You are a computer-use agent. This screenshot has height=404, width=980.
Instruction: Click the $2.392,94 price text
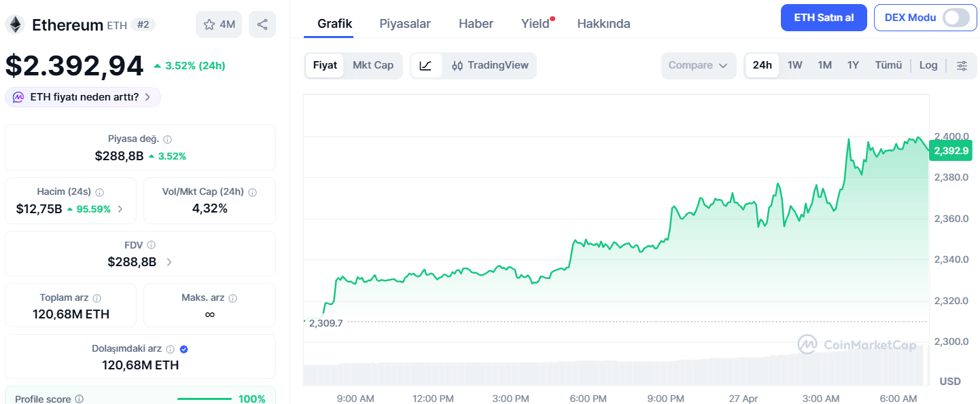tap(74, 66)
